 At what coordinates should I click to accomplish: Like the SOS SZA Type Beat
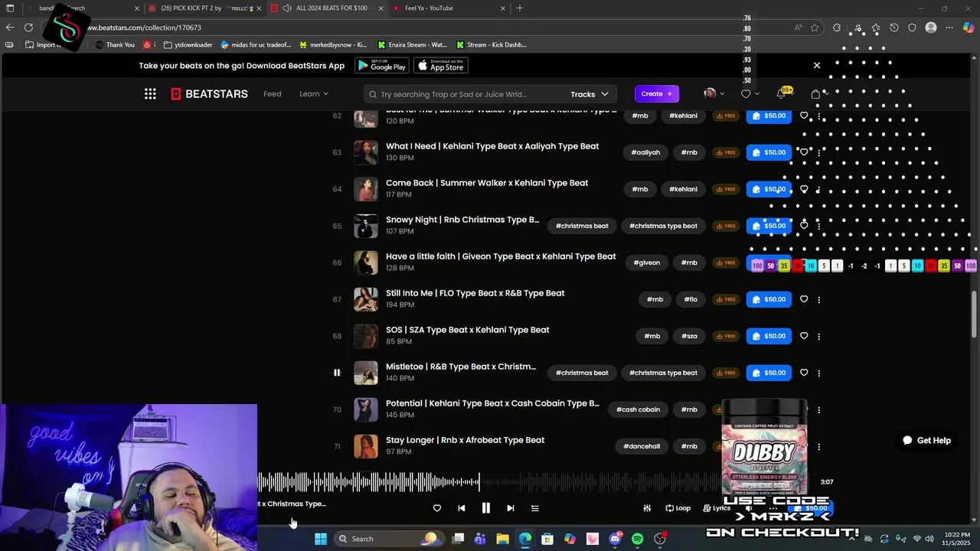(804, 336)
